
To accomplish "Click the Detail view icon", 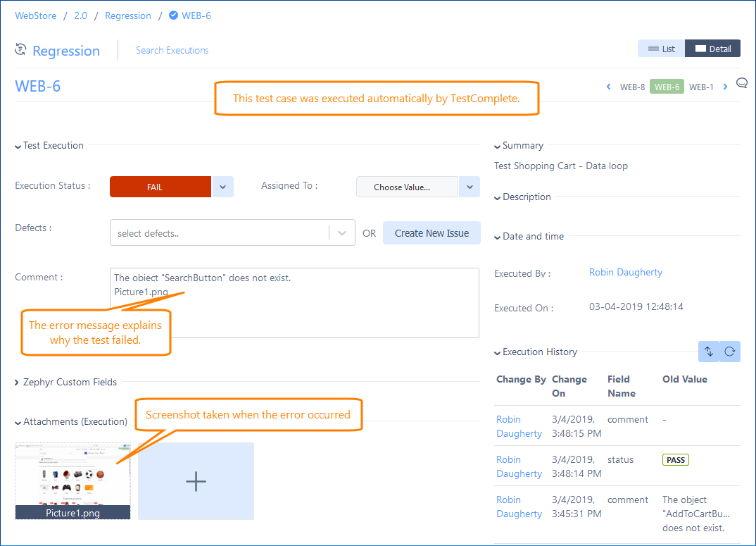I will pyautogui.click(x=712, y=48).
